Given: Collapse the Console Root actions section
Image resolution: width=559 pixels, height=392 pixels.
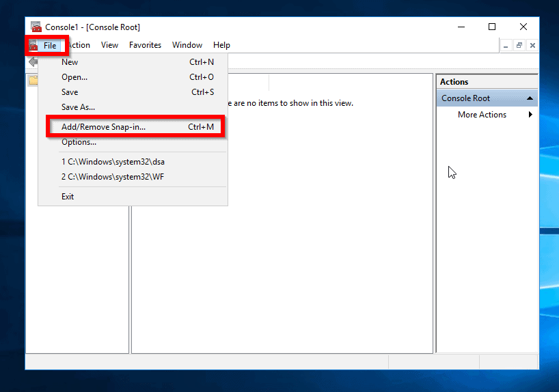Looking at the screenshot, I should tap(530, 98).
